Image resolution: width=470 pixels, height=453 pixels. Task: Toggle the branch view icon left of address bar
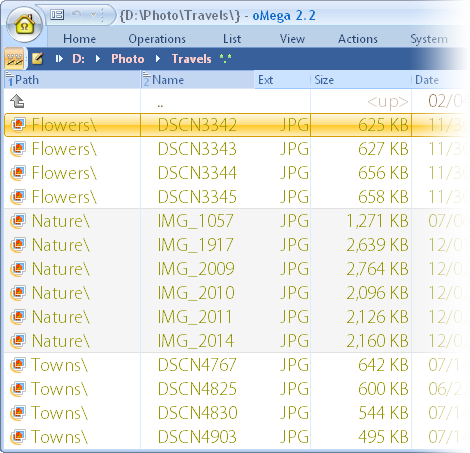point(14,59)
